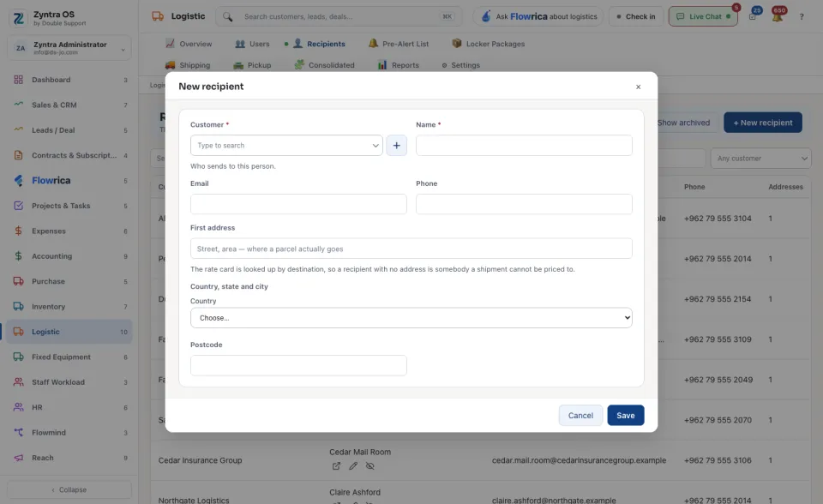The height and width of the screenshot is (504, 823).
Task: Collapse the sidebar
Action: coord(69,489)
